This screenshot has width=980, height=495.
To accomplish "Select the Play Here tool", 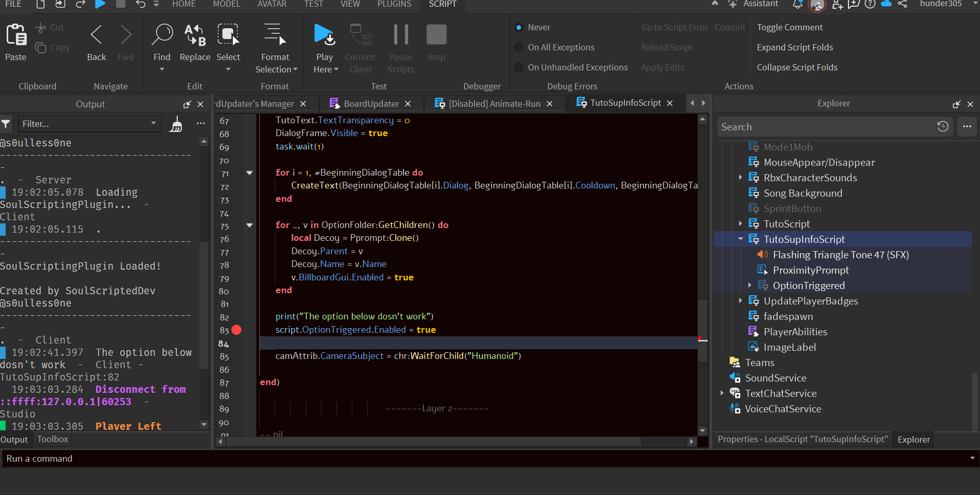I will click(324, 46).
